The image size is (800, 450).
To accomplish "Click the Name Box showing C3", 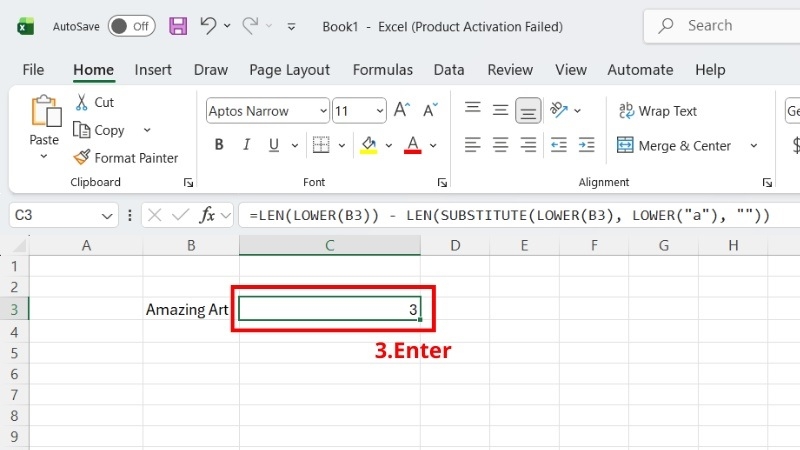I will pyautogui.click(x=63, y=215).
